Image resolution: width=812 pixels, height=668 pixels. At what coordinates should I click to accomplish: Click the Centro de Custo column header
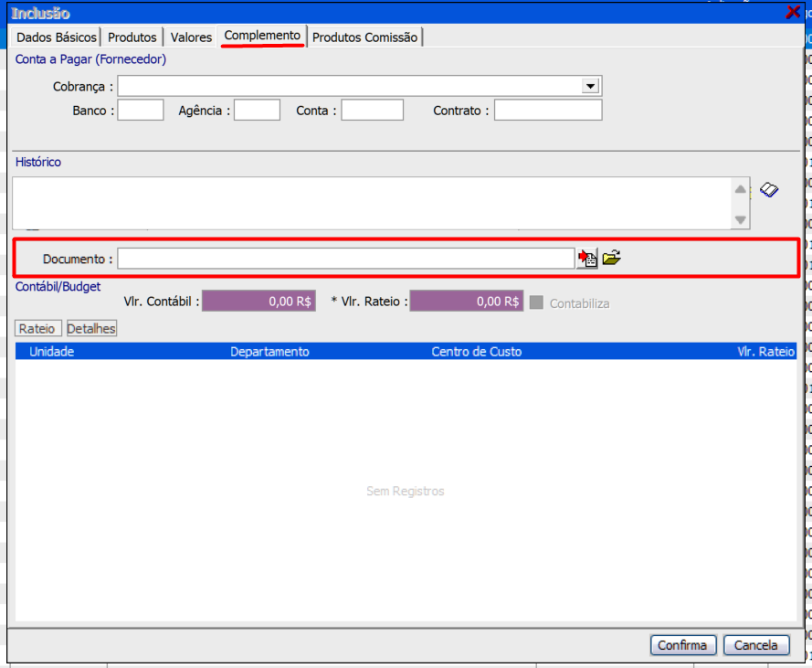coord(477,352)
